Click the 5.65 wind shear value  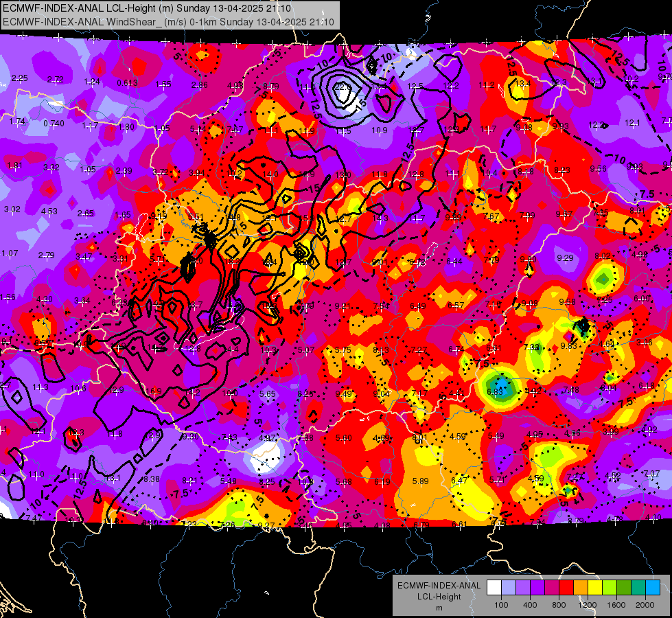click(x=268, y=393)
